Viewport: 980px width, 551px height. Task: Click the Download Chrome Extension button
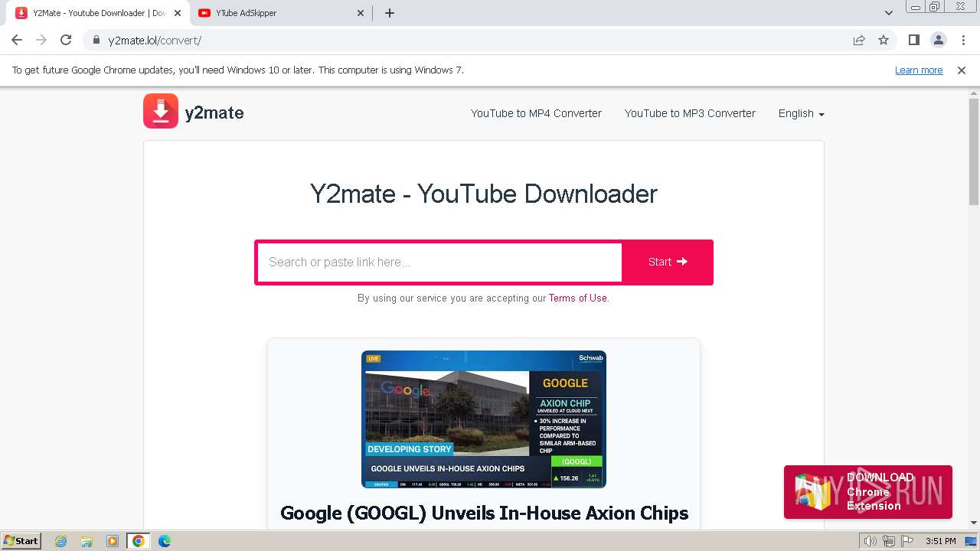(x=868, y=492)
